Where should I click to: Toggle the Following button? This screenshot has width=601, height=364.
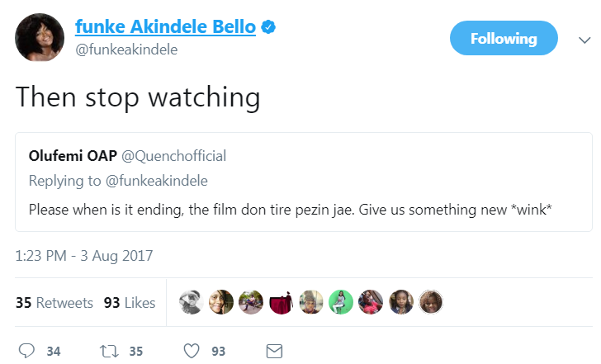(503, 39)
